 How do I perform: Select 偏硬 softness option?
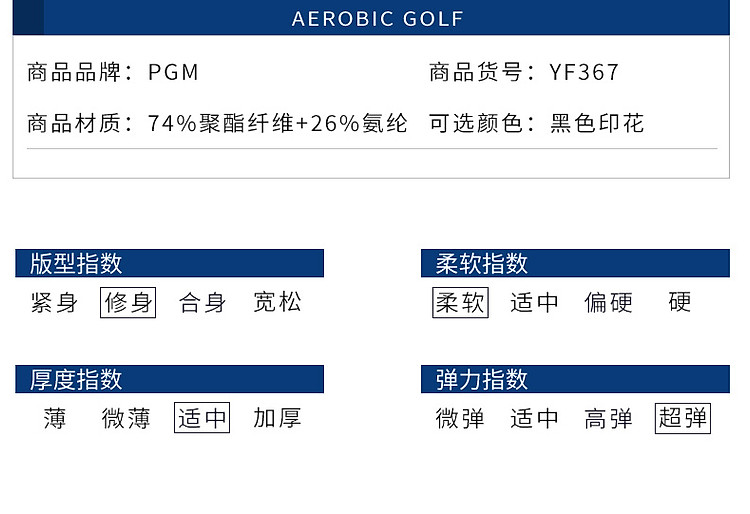(x=608, y=303)
